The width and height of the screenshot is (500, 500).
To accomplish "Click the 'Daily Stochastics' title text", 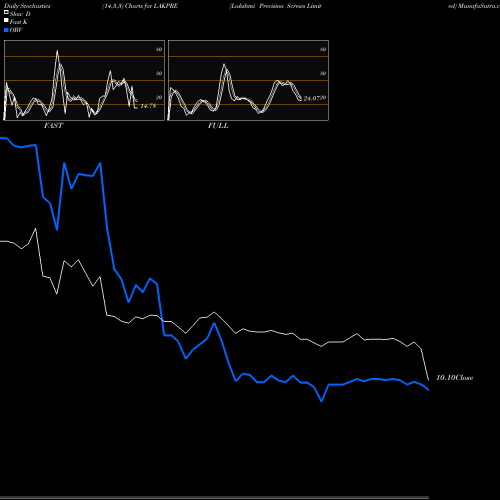I will (x=27, y=6).
